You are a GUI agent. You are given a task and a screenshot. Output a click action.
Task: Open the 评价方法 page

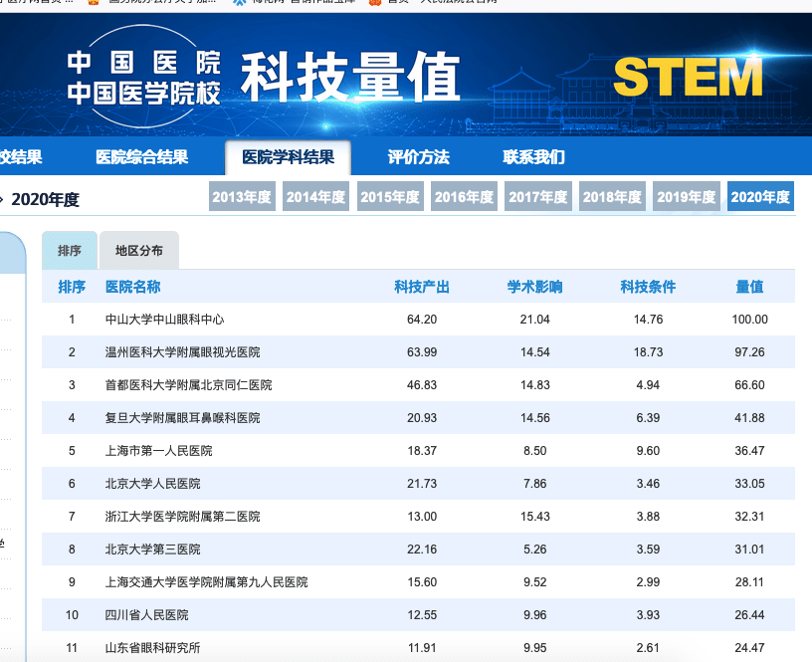pos(418,157)
